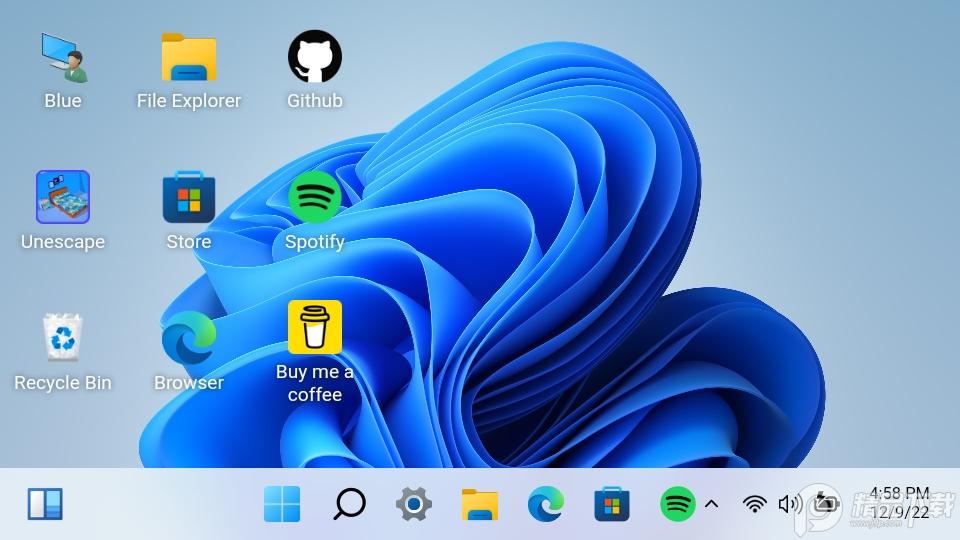The height and width of the screenshot is (540, 960).
Task: Expand the hidden system tray icons
Action: point(712,504)
